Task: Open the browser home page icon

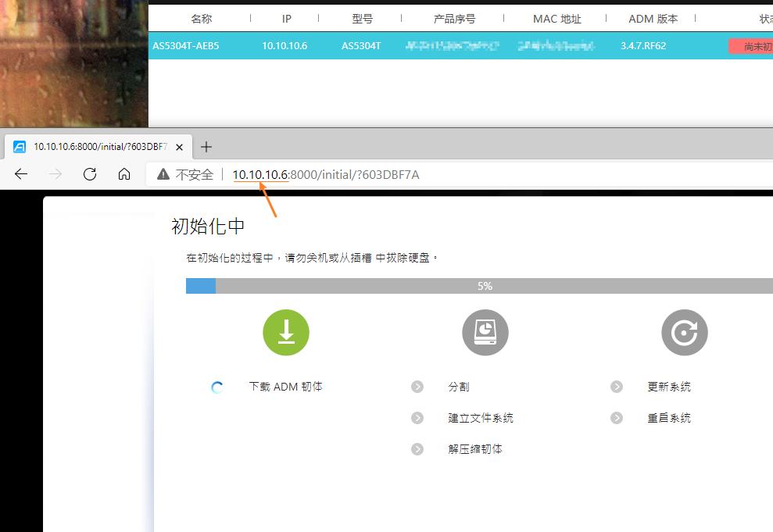Action: pyautogui.click(x=124, y=174)
